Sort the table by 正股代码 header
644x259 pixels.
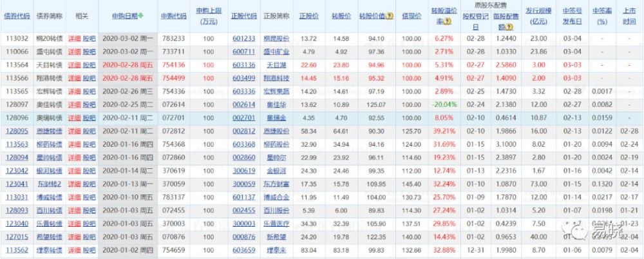click(244, 17)
